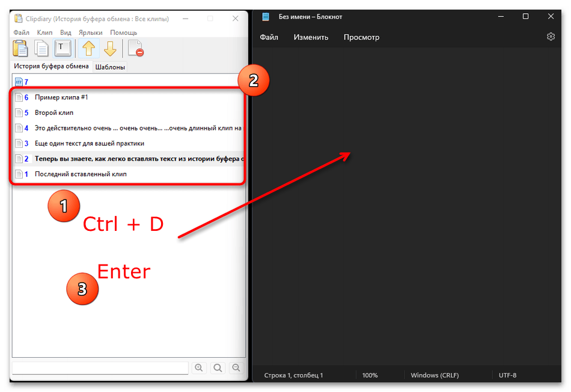The image size is (571, 392).
Task: Click the magnifier with minus icon
Action: (x=236, y=368)
